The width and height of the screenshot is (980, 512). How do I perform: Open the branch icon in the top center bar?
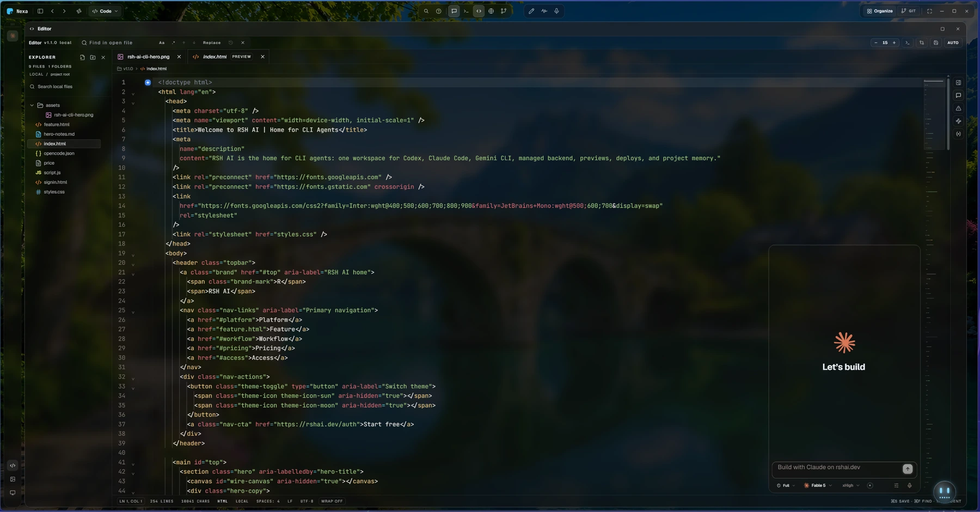tap(504, 11)
